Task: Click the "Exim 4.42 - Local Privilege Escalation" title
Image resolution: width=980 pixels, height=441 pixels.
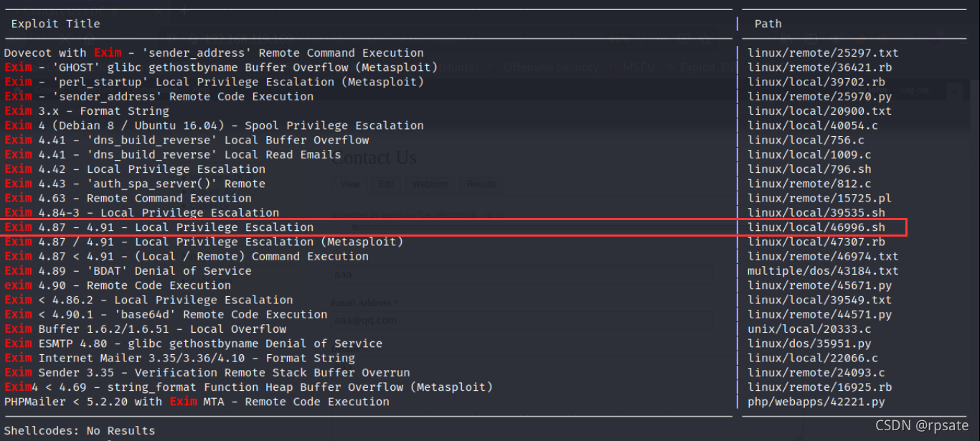Action: point(135,169)
